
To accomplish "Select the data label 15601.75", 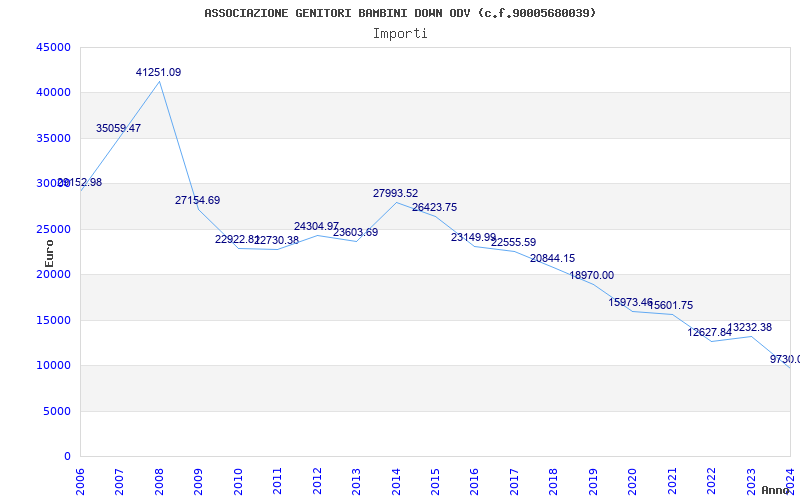I will tap(670, 306).
